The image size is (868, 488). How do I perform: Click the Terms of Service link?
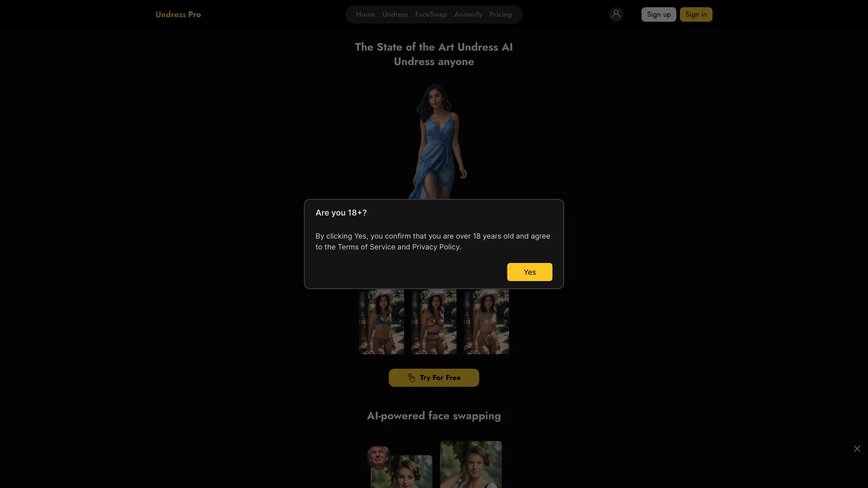pyautogui.click(x=366, y=247)
